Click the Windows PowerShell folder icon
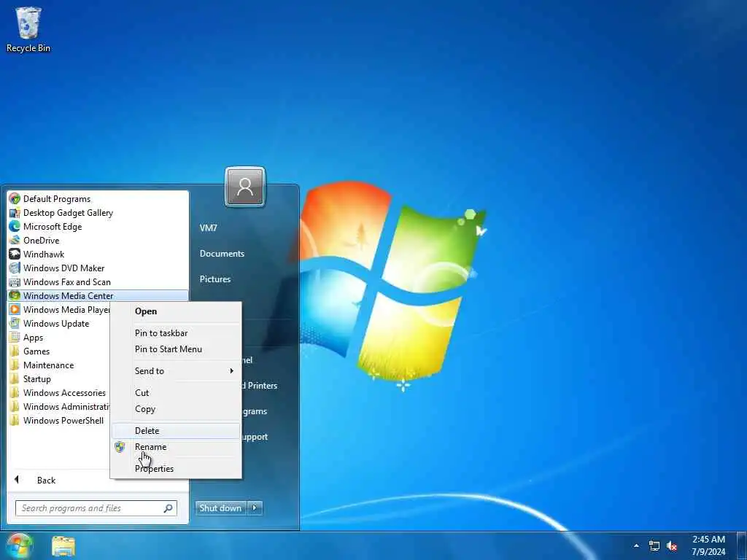Viewport: 747px width, 560px height. click(15, 420)
